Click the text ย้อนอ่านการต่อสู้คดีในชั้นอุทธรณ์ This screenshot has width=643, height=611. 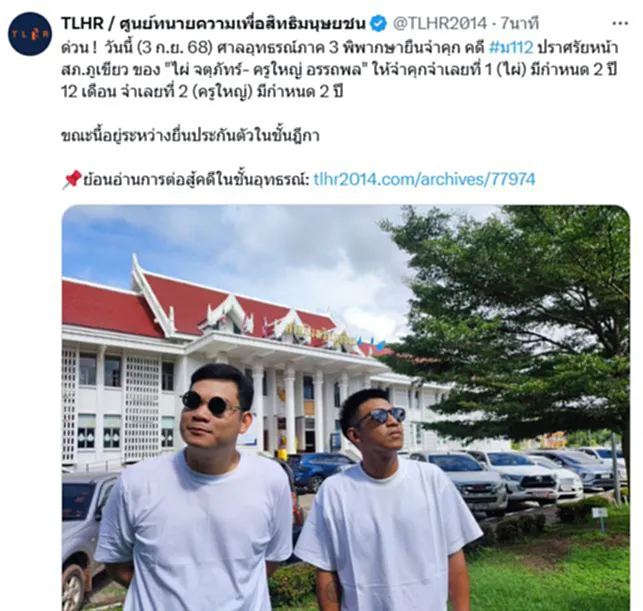pos(196,180)
